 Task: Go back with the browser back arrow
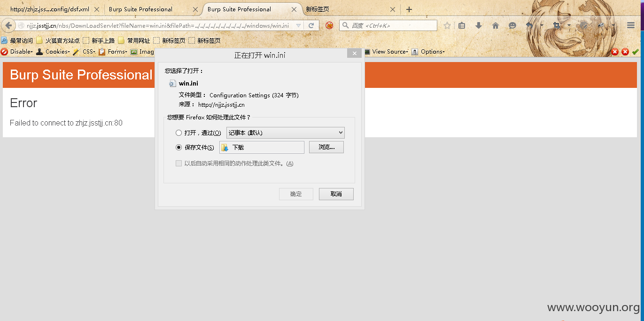(8, 25)
